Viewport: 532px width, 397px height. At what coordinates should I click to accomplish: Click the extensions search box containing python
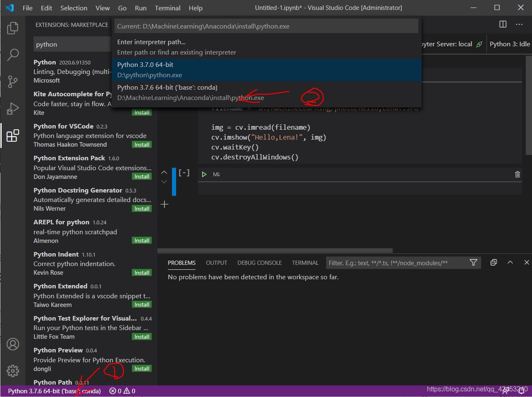coord(72,44)
